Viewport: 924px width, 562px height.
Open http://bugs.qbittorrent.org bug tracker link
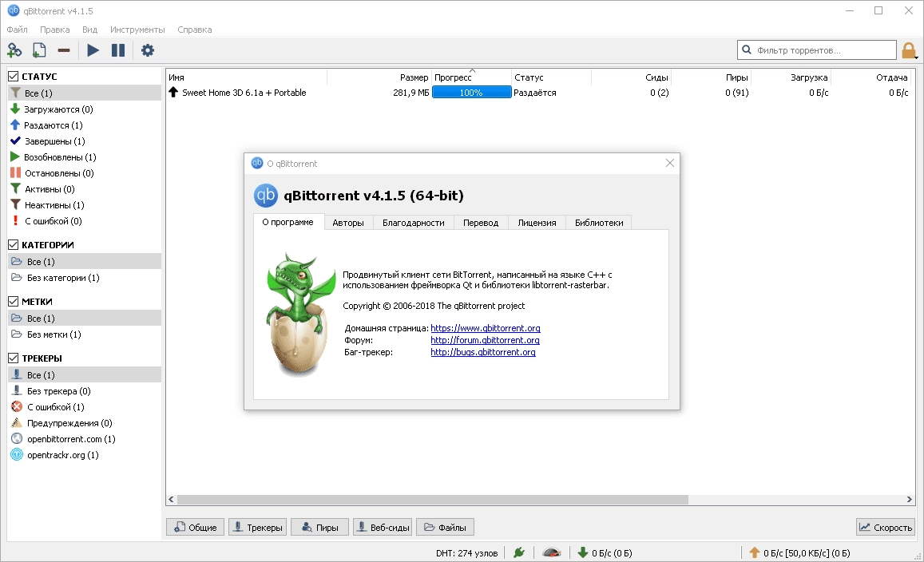click(483, 352)
